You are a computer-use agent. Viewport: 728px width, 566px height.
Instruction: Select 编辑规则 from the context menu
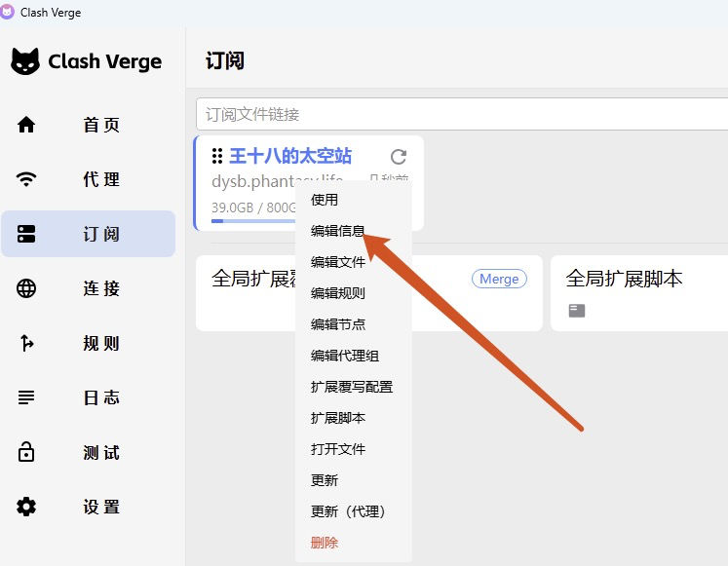(x=337, y=293)
